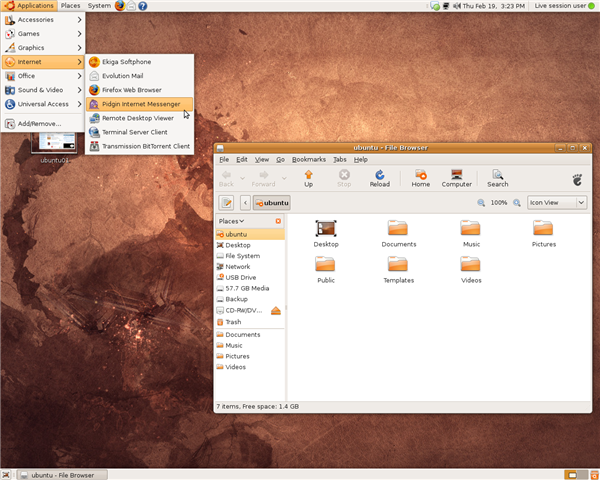Select 57.7 GB Media in sidebar
This screenshot has height=480, width=600.
[250, 288]
